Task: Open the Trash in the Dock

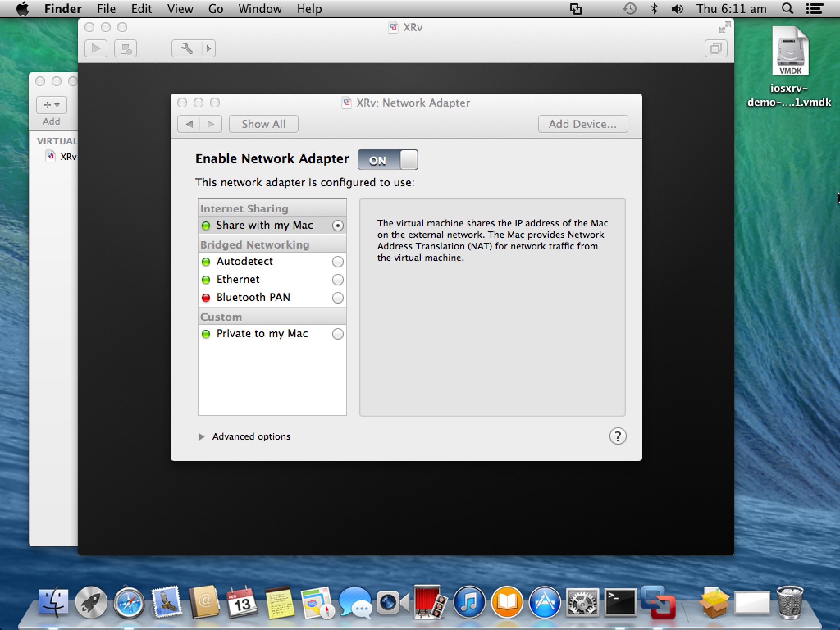Action: click(x=790, y=603)
